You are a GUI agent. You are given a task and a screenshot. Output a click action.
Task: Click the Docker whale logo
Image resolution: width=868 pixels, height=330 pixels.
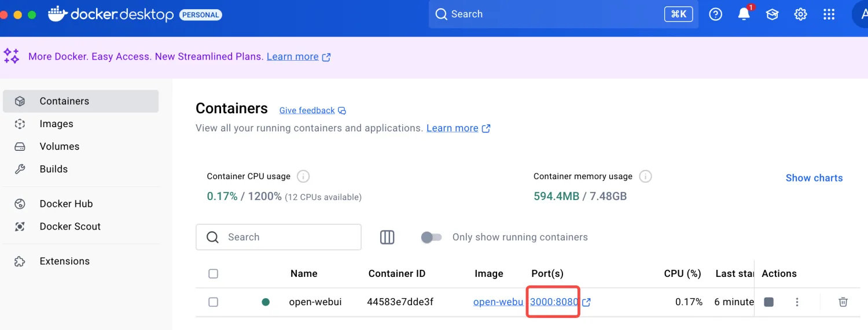point(57,14)
